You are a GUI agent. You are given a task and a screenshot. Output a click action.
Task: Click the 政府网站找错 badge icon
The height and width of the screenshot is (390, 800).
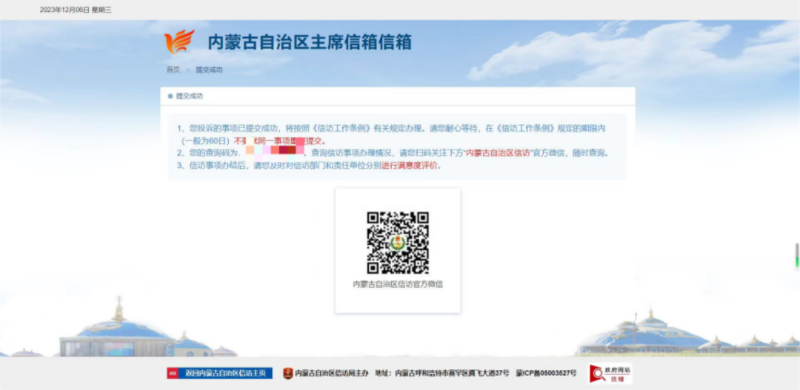610,373
